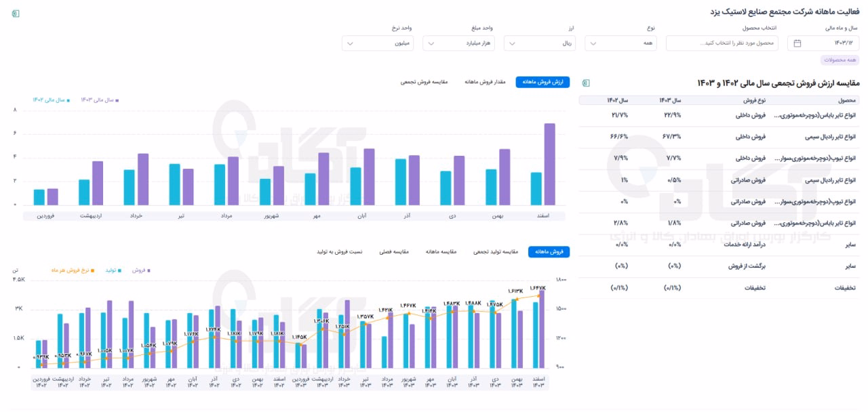Click the fiscal year-month field showing ۱۴۰۳/۱۲
This screenshot has height=412, width=868.
823,43
